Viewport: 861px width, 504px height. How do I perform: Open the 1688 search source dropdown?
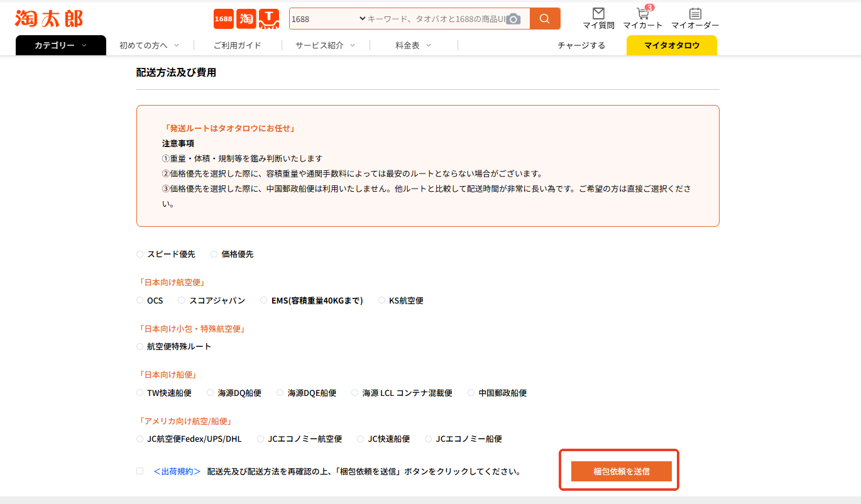tap(328, 19)
